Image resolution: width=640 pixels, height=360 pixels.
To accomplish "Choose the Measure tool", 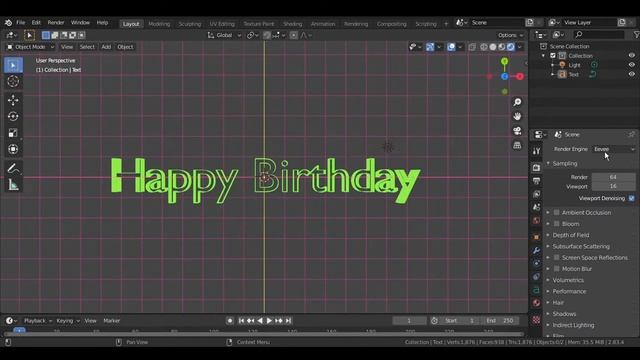I will point(13,185).
